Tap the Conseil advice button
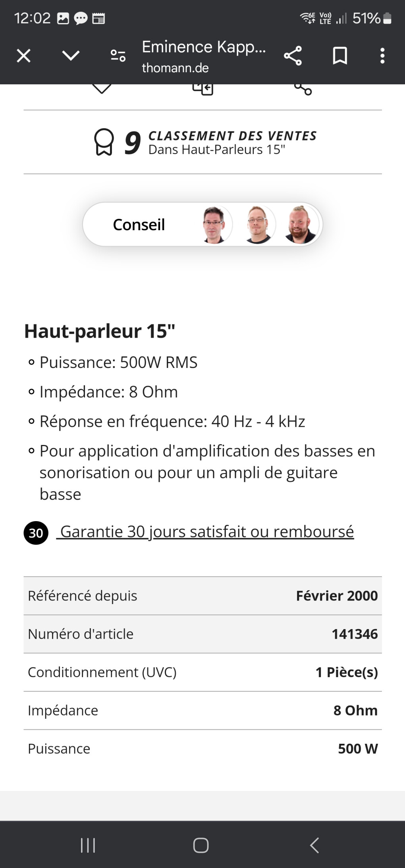 point(139,225)
